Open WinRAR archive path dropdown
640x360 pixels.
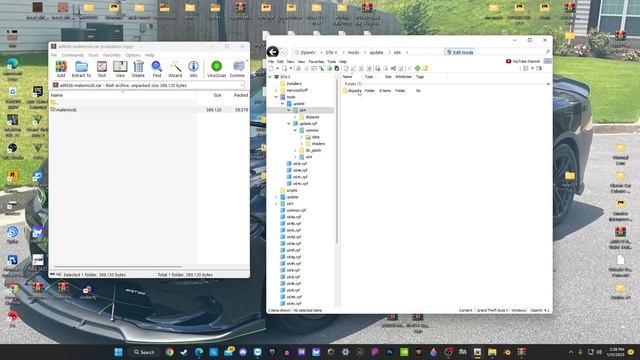tap(242, 85)
